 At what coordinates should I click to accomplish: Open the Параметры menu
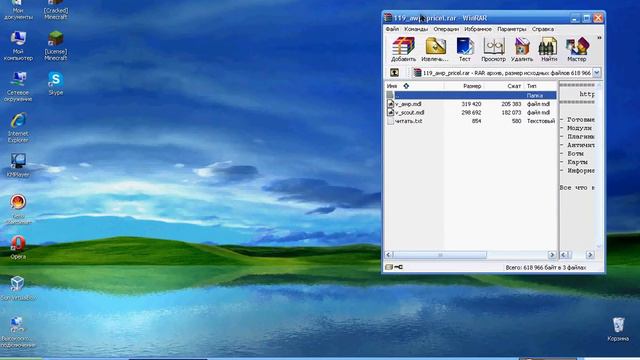click(512, 29)
